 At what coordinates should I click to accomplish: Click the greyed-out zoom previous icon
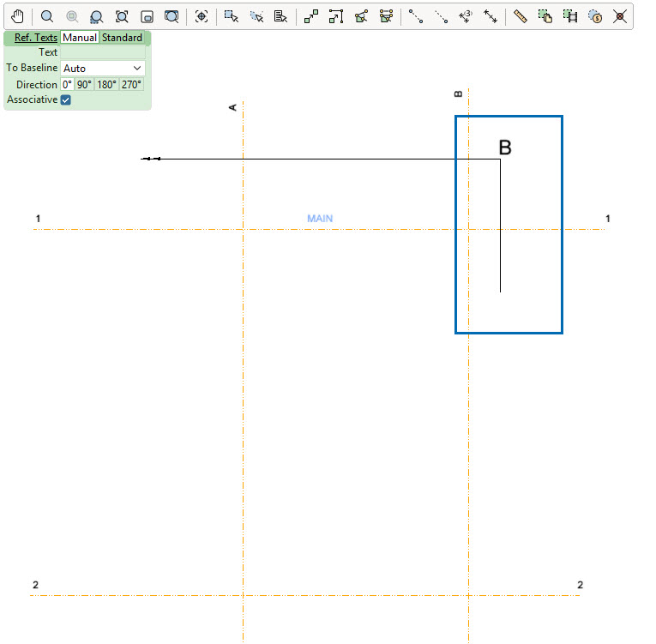tap(72, 17)
